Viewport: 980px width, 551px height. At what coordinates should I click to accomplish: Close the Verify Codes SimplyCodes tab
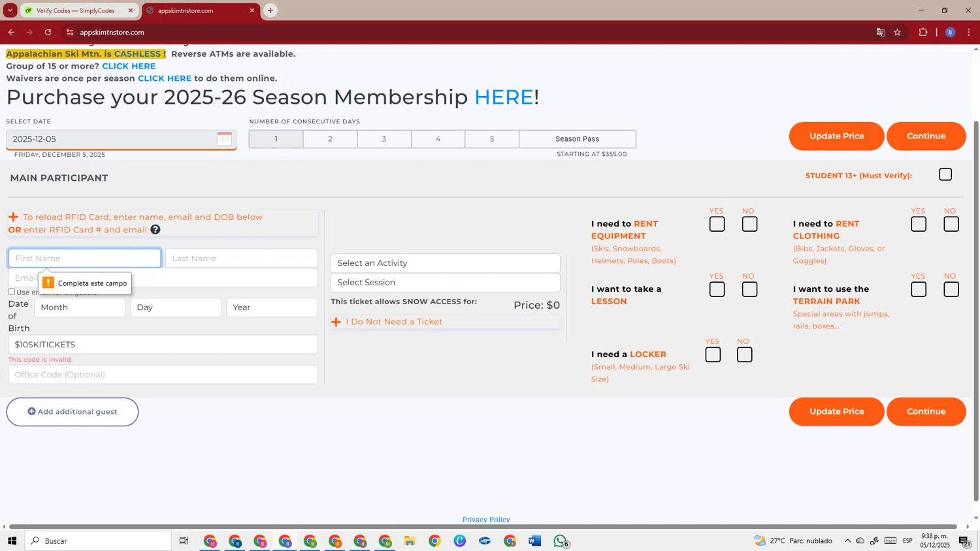click(x=131, y=10)
